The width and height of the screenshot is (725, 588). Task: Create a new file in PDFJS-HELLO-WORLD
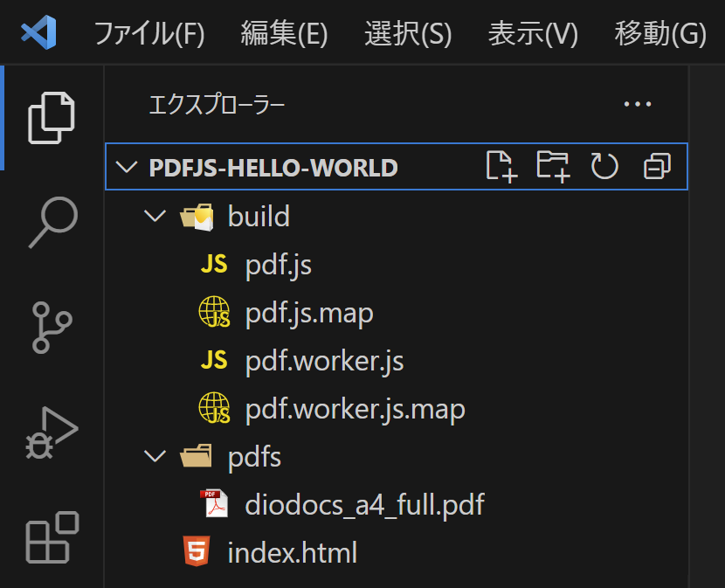pos(501,167)
